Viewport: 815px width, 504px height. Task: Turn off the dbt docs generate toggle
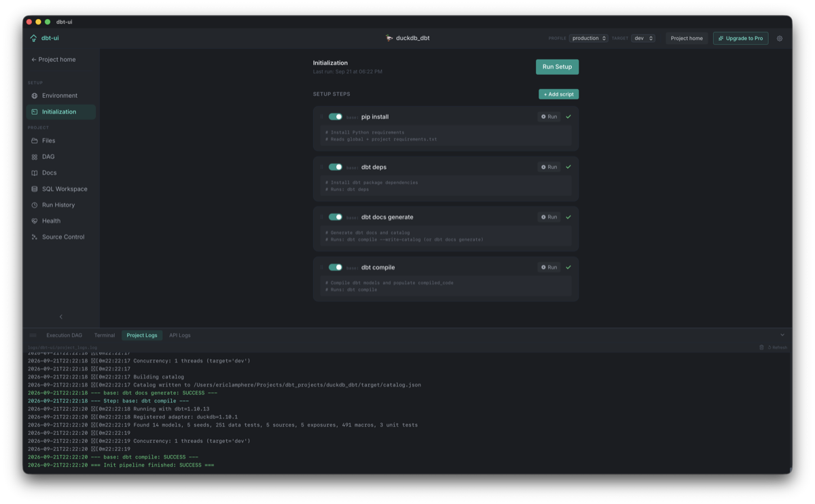pyautogui.click(x=336, y=217)
